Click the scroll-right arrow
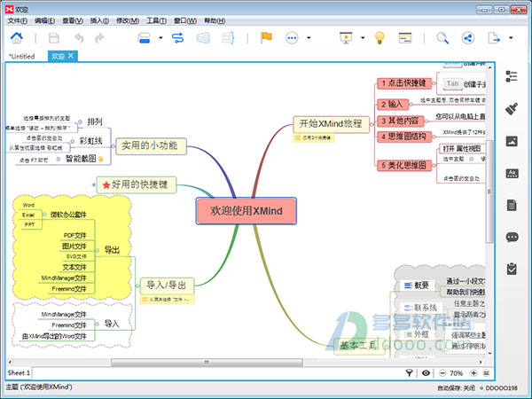 pos(481,362)
